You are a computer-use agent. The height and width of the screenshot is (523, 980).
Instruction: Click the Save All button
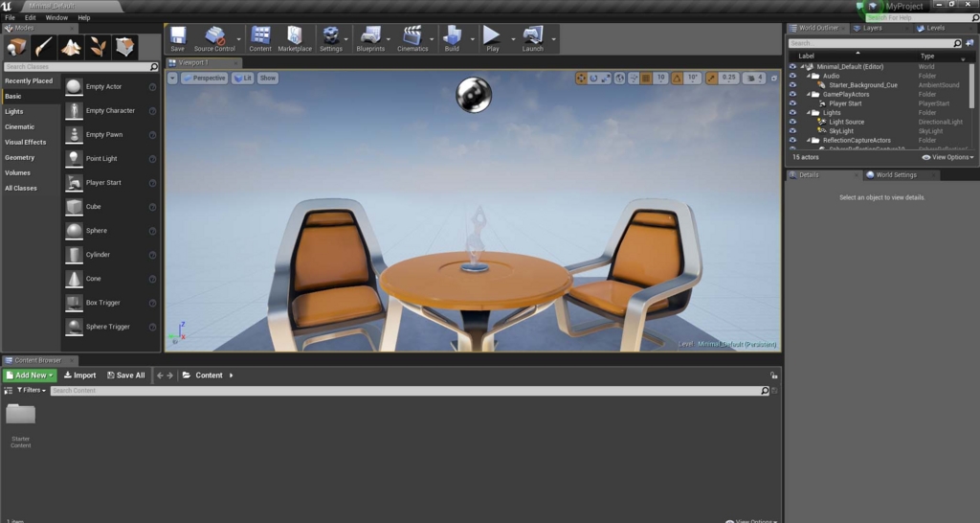[x=125, y=375]
